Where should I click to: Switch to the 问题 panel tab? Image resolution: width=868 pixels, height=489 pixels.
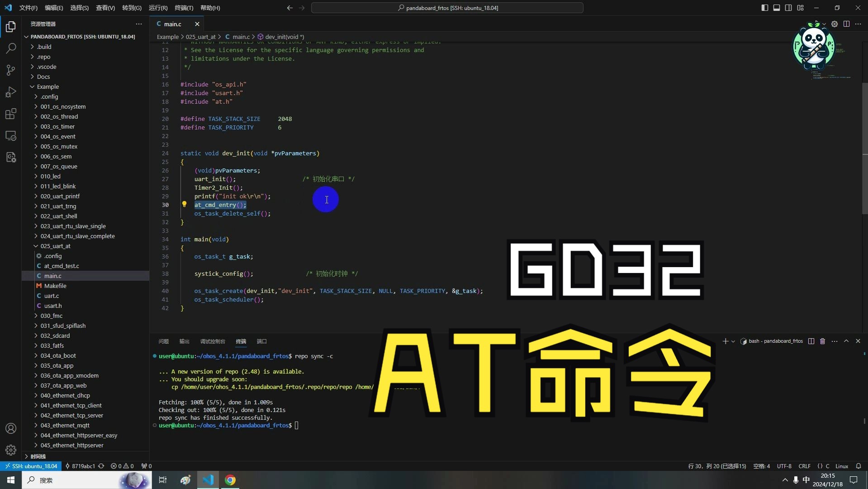tap(164, 341)
